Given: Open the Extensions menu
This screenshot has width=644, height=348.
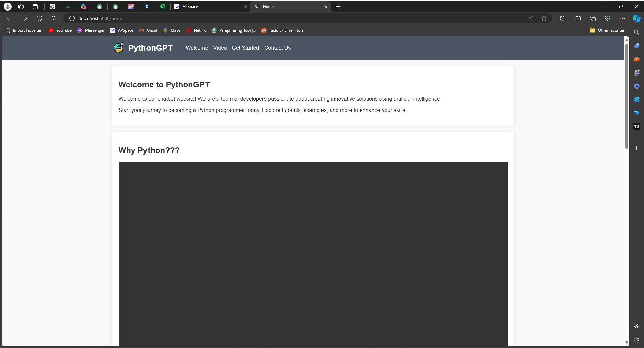Looking at the screenshot, I should [562, 18].
